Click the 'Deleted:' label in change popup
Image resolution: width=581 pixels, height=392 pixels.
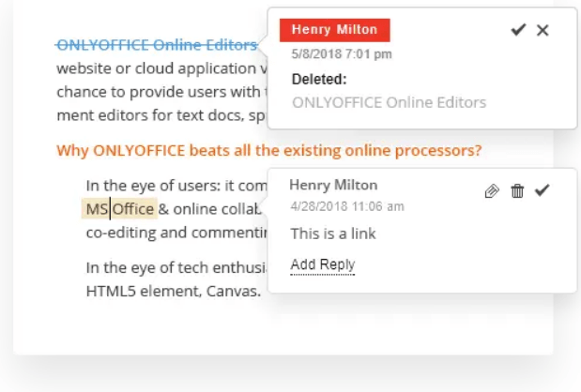point(319,79)
